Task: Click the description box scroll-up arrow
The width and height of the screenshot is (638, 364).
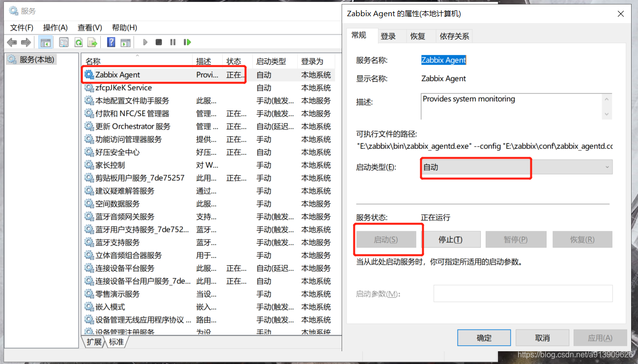Action: coord(607,99)
